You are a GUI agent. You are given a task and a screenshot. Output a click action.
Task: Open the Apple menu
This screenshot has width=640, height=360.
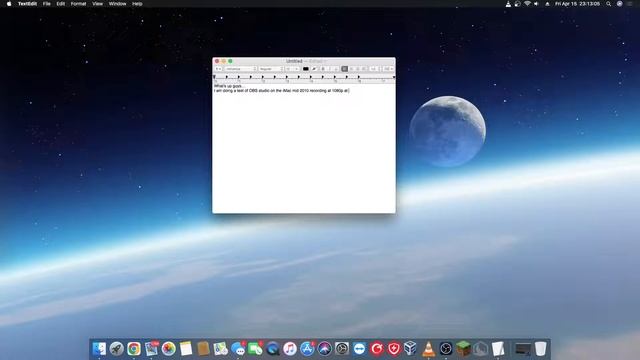coord(9,4)
